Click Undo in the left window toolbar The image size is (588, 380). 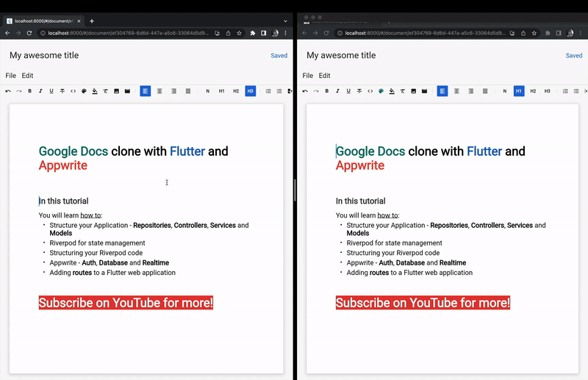pyautogui.click(x=8, y=91)
